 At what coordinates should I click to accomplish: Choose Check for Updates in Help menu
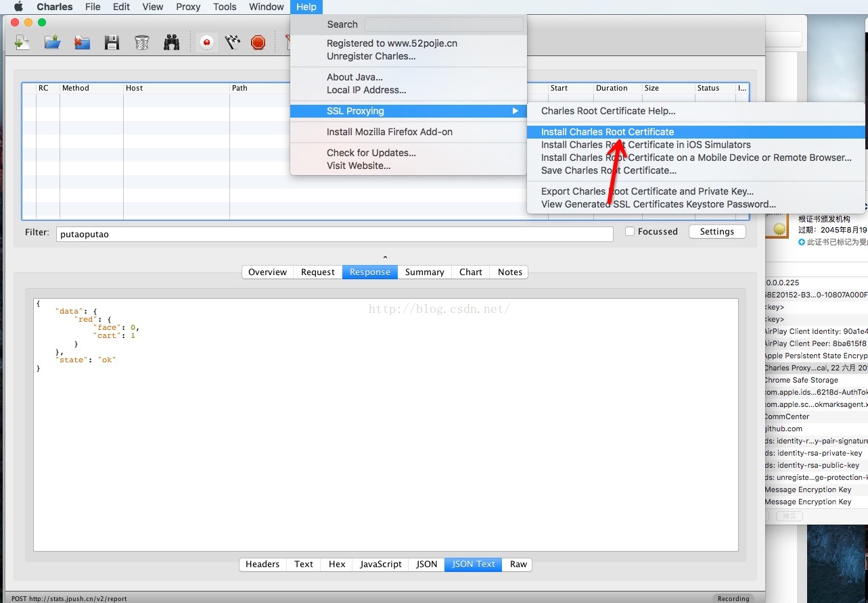point(371,153)
